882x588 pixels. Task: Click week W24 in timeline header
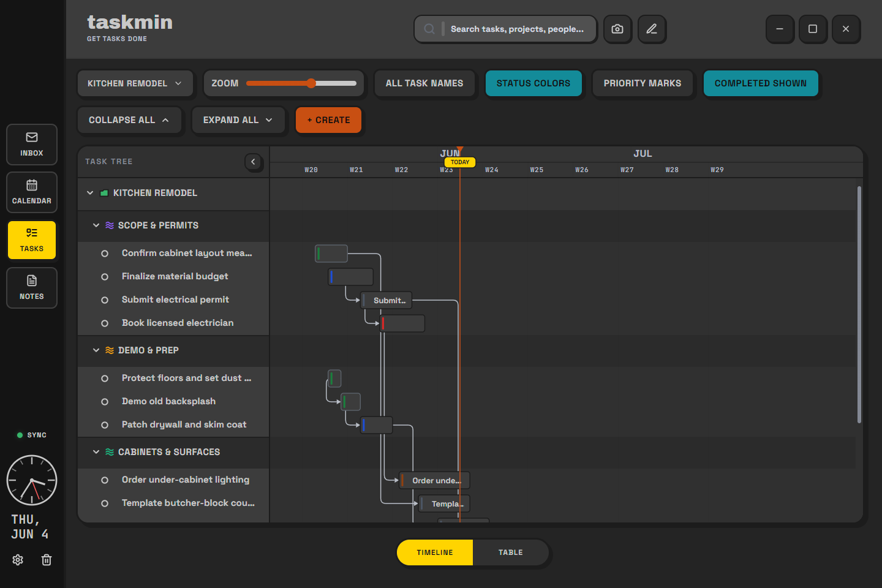coord(492,170)
